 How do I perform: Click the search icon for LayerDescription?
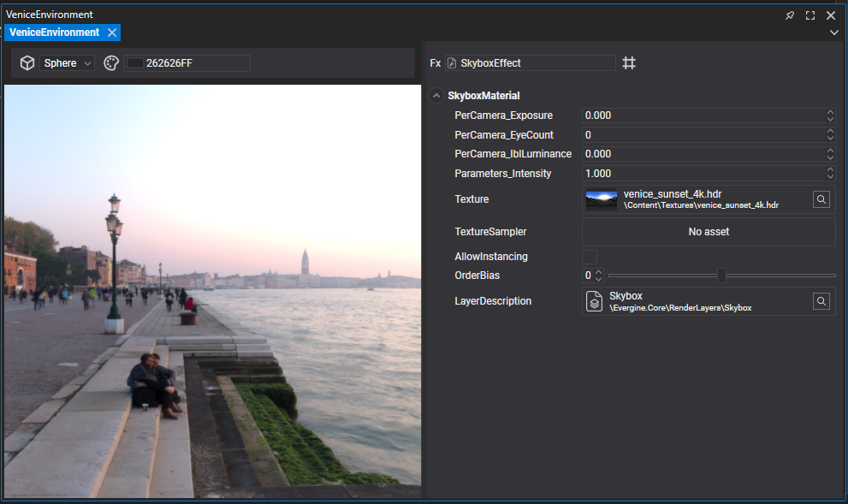(821, 301)
